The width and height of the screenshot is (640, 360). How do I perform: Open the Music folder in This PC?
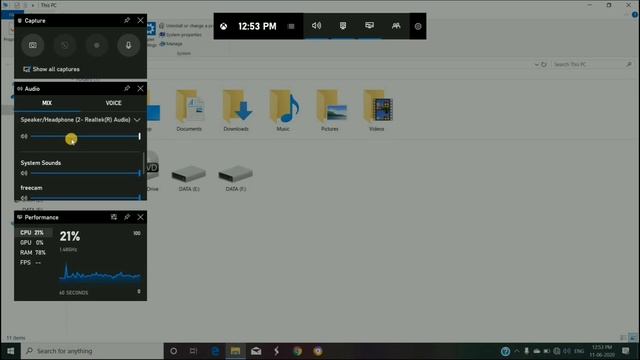[283, 110]
